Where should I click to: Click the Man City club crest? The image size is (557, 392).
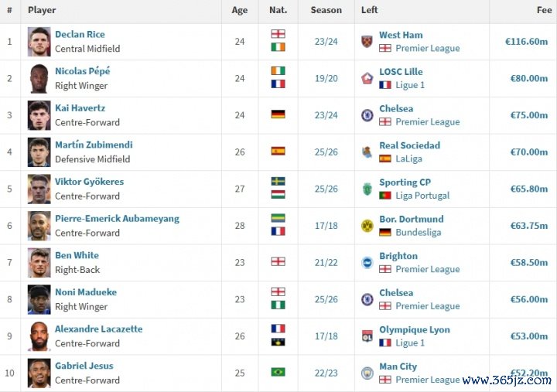tap(367, 373)
